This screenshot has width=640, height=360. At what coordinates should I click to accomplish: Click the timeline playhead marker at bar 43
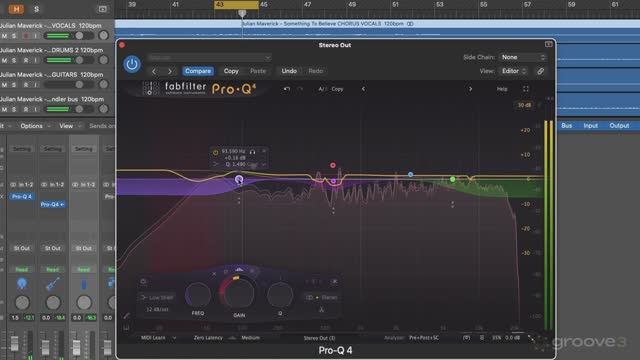pos(242,13)
